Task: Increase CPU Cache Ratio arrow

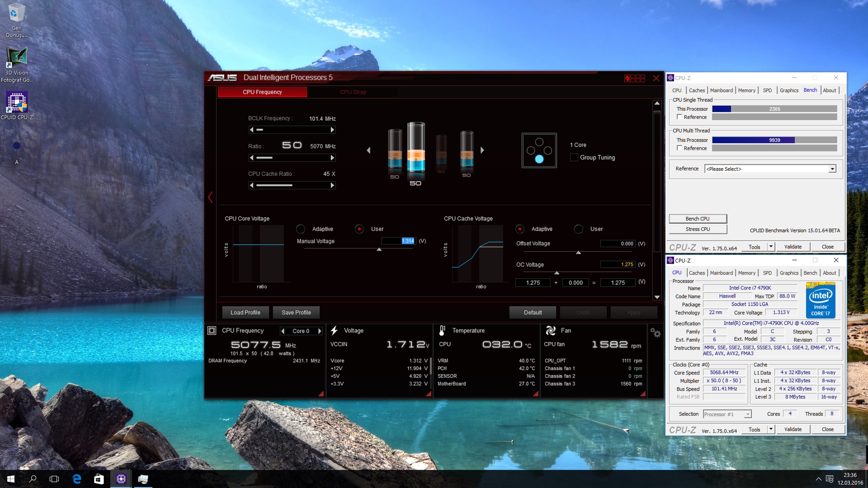Action: point(333,185)
